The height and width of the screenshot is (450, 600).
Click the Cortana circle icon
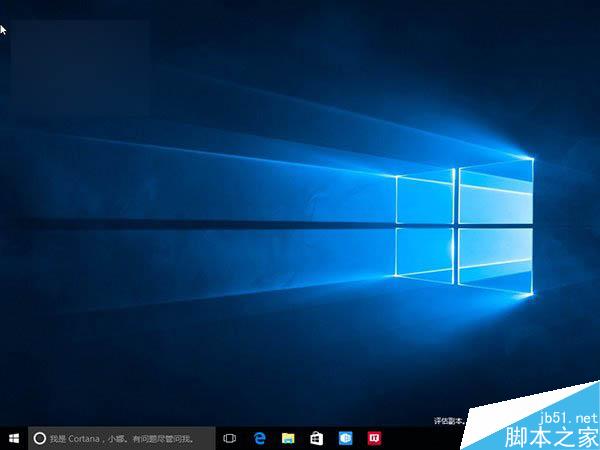pyautogui.click(x=40, y=438)
